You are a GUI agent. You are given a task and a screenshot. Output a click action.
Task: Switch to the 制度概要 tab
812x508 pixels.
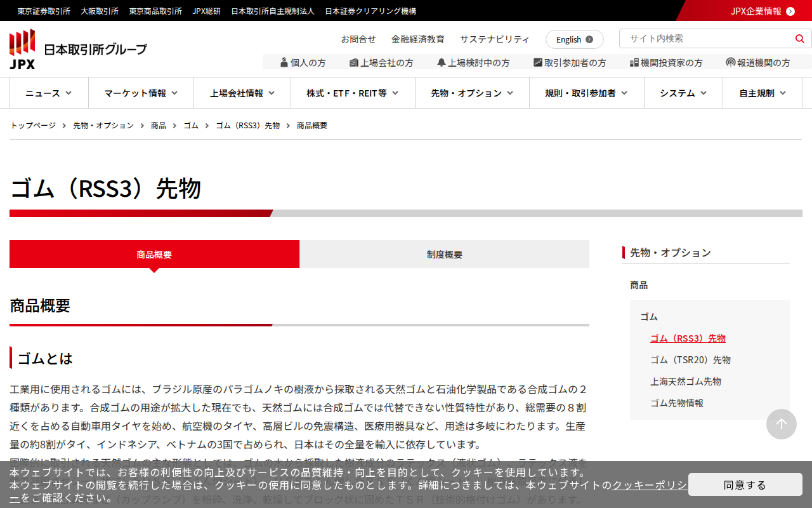pyautogui.click(x=445, y=254)
